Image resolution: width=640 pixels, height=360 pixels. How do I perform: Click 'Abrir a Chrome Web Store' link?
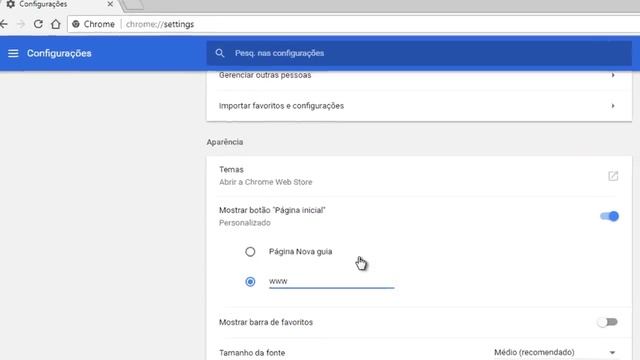coord(265,182)
